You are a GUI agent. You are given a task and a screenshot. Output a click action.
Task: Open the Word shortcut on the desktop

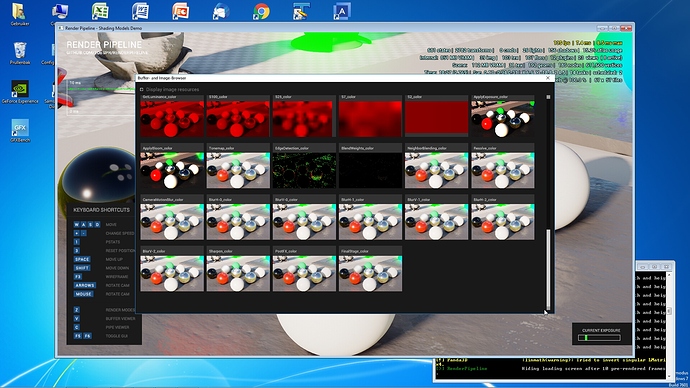click(140, 11)
